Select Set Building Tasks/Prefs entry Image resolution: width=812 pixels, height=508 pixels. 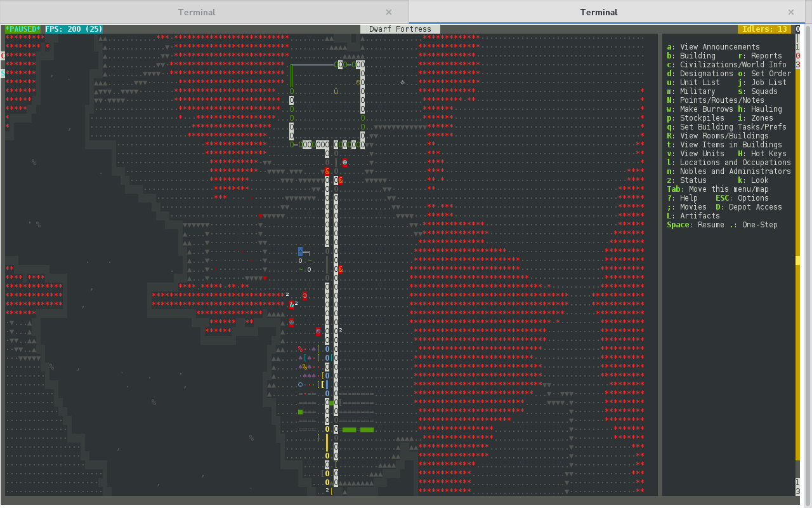pyautogui.click(x=726, y=127)
